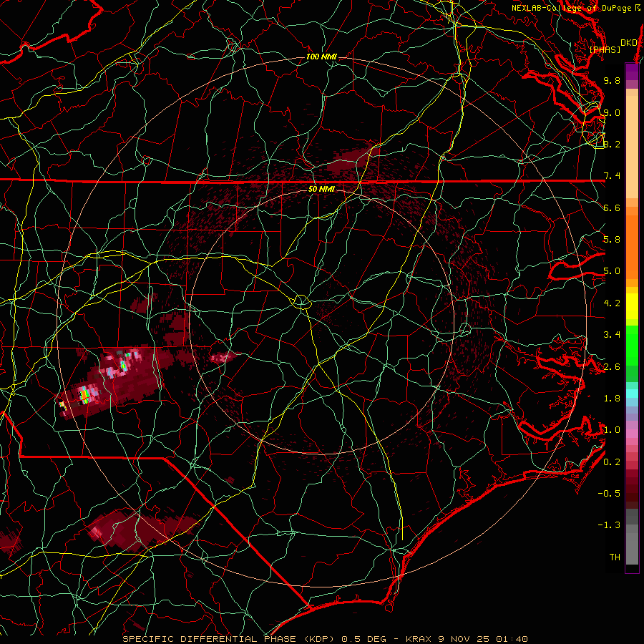644x644 pixels.
Task: Click the 6.6 value on the color scale
Action: coord(612,208)
